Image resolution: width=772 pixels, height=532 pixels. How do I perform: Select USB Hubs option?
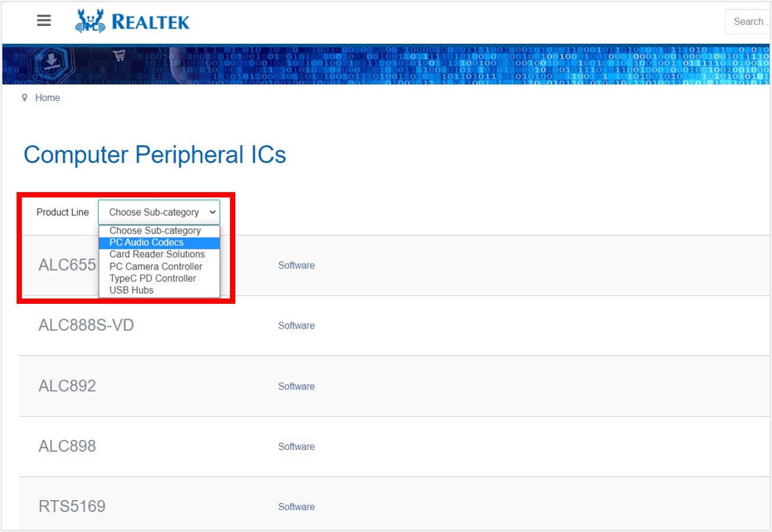click(159, 290)
